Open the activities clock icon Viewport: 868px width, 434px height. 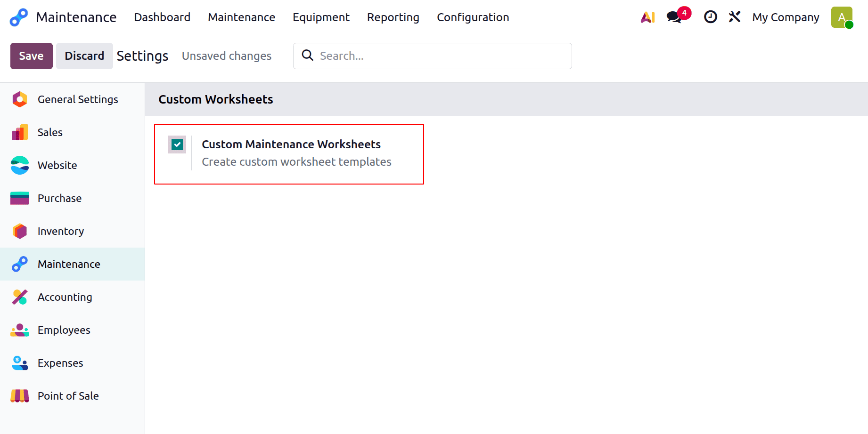(710, 17)
